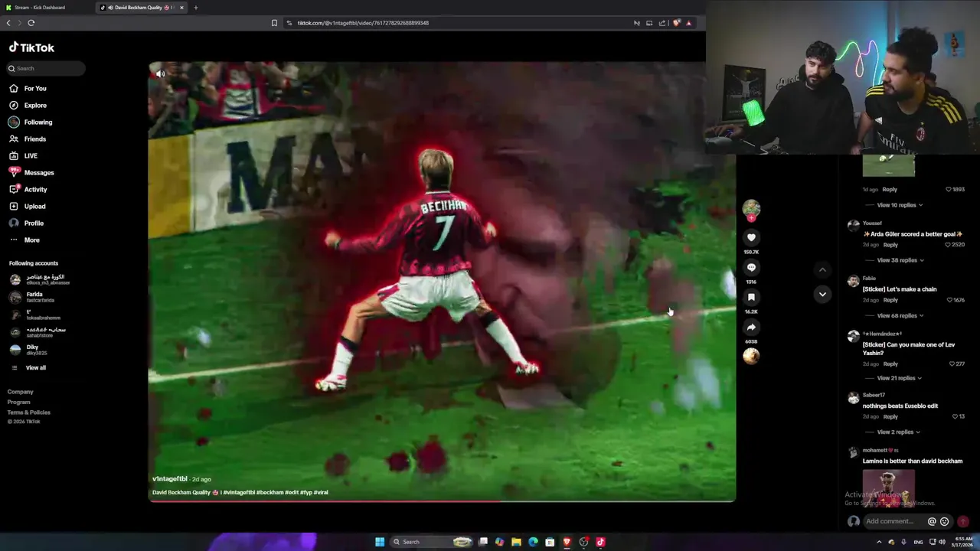Open followed account Diky

click(x=28, y=350)
